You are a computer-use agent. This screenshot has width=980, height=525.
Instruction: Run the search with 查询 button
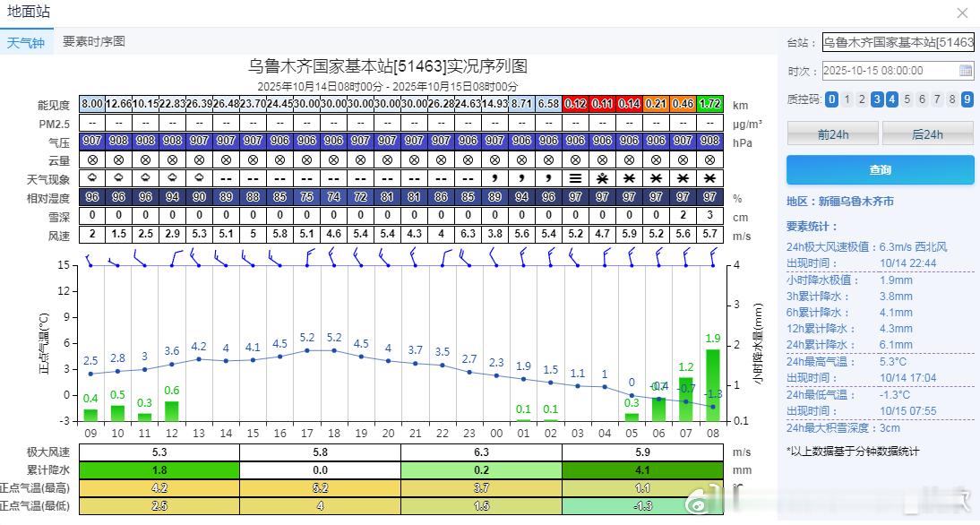(880, 170)
